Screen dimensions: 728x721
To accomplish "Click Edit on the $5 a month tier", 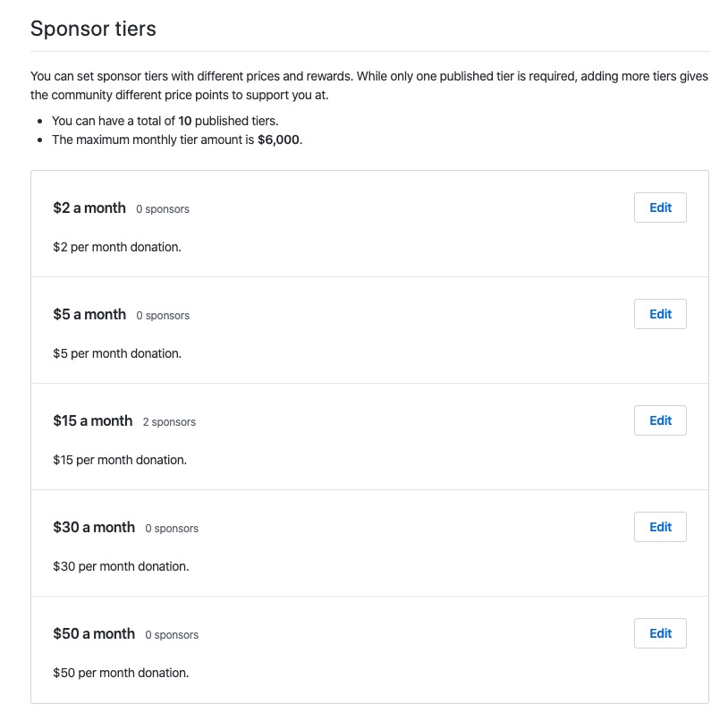I will (x=660, y=314).
